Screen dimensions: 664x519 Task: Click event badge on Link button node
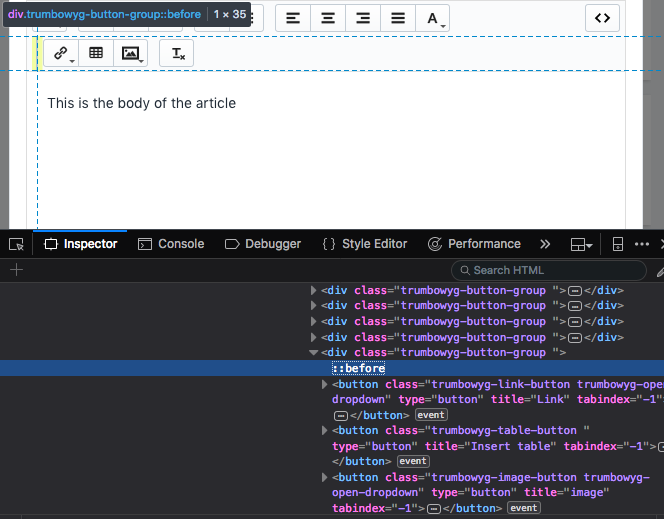pyautogui.click(x=431, y=415)
